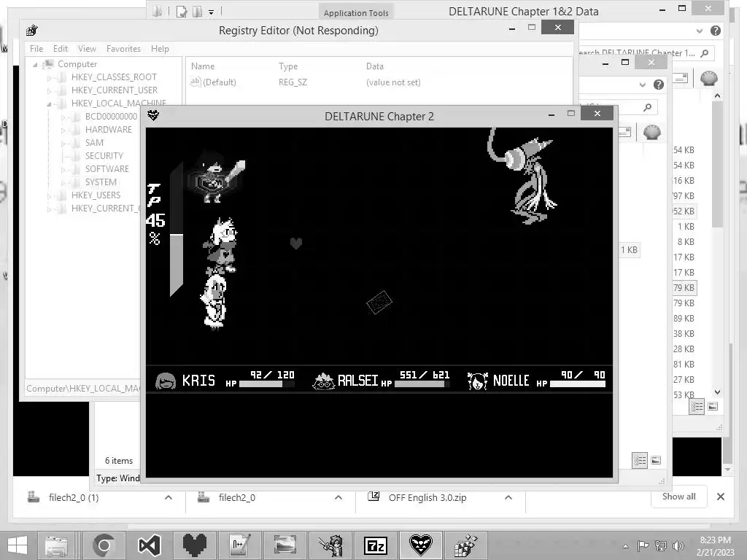Screen dimensions: 747x560
Task: Open the Edit menu in Registry Editor
Action: point(61,49)
